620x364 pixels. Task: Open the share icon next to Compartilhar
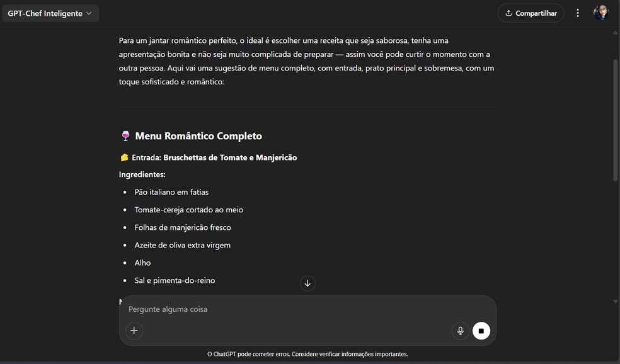pos(508,13)
